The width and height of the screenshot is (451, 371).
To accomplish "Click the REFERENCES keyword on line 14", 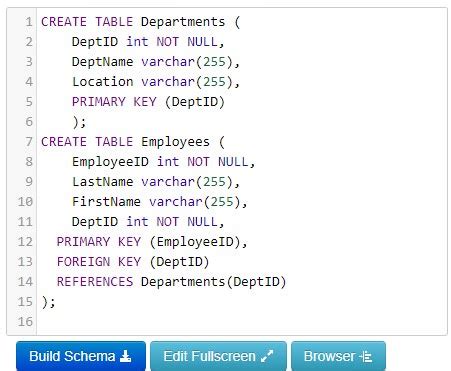I will point(95,282).
